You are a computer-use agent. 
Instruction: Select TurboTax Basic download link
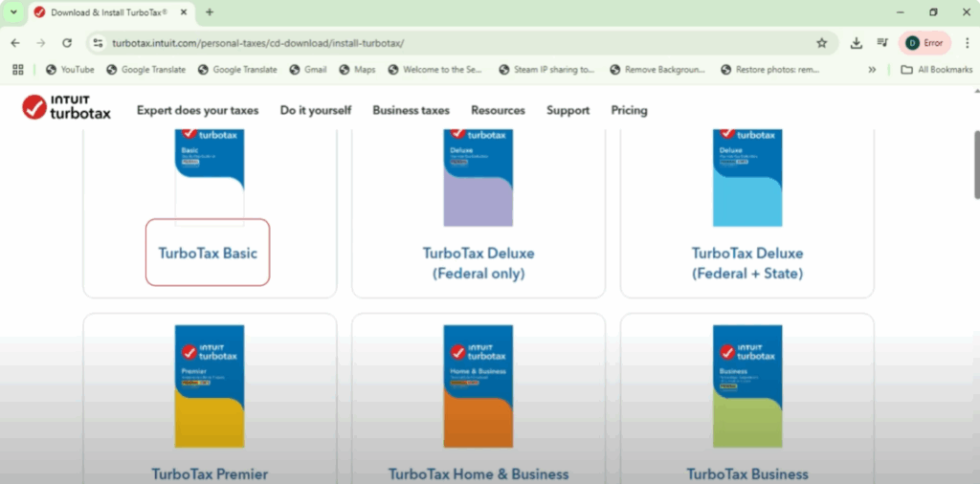(x=208, y=253)
